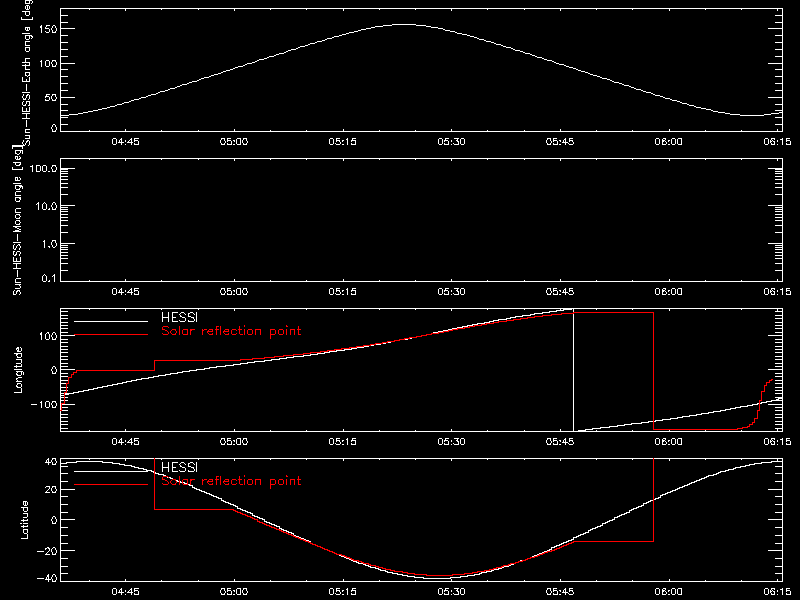Click Solar reflection point legend in Latitude plot
This screenshot has height=600, width=800.
point(231,481)
